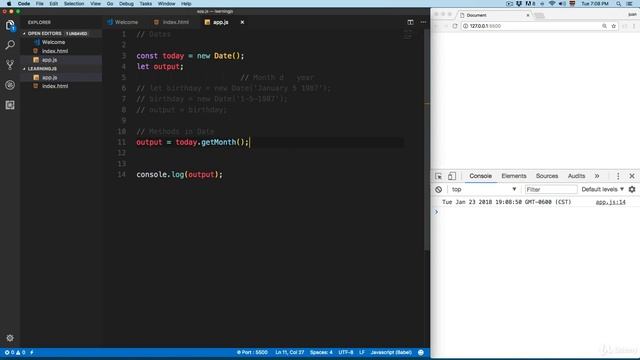
Task: Click the feedback smiley in status bar
Action: (421, 352)
